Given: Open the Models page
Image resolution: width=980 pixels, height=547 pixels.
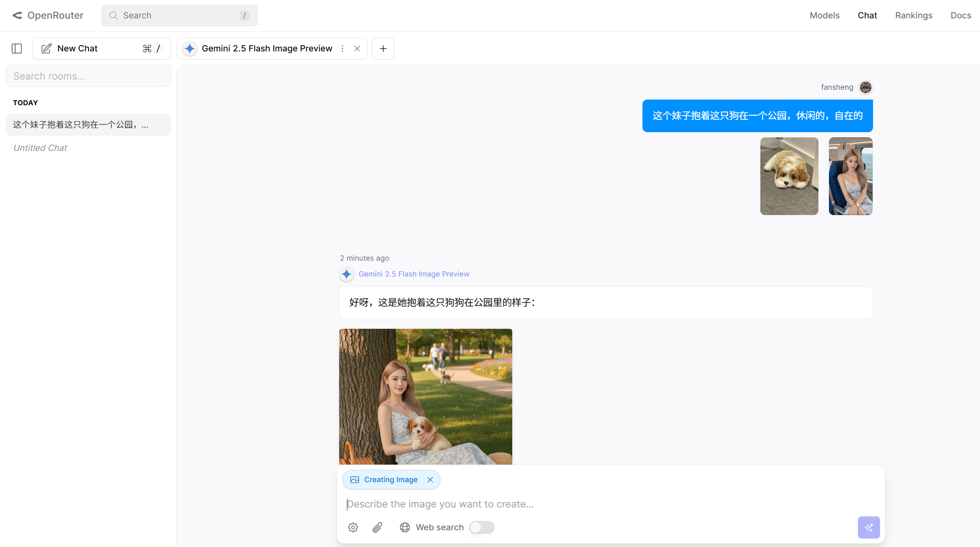Looking at the screenshot, I should pos(824,16).
